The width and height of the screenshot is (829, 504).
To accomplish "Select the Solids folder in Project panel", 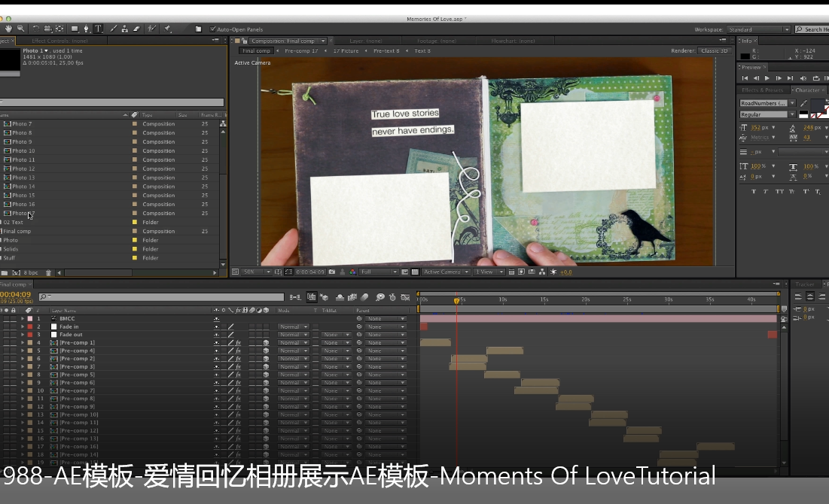I will (11, 249).
